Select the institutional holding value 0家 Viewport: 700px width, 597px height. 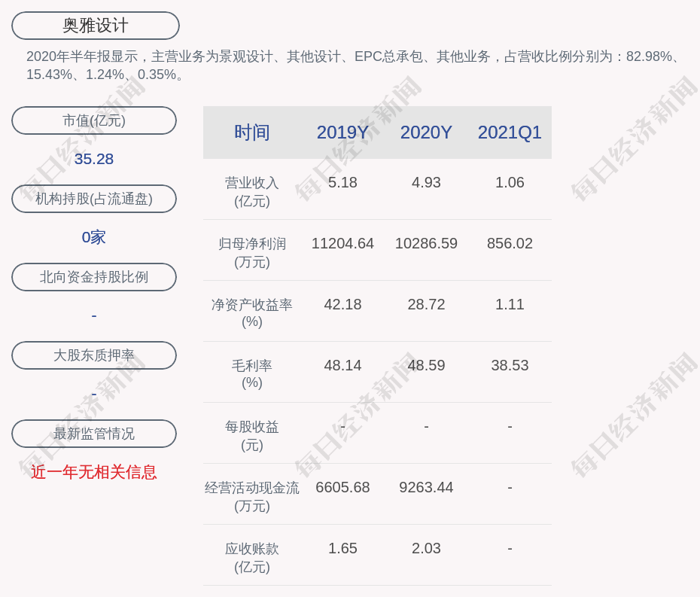pyautogui.click(x=94, y=237)
